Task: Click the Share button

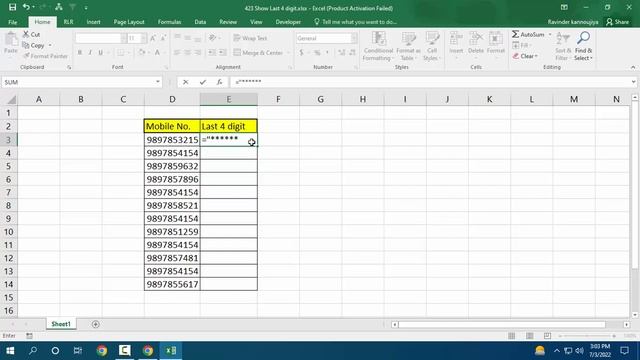Action: (618, 22)
